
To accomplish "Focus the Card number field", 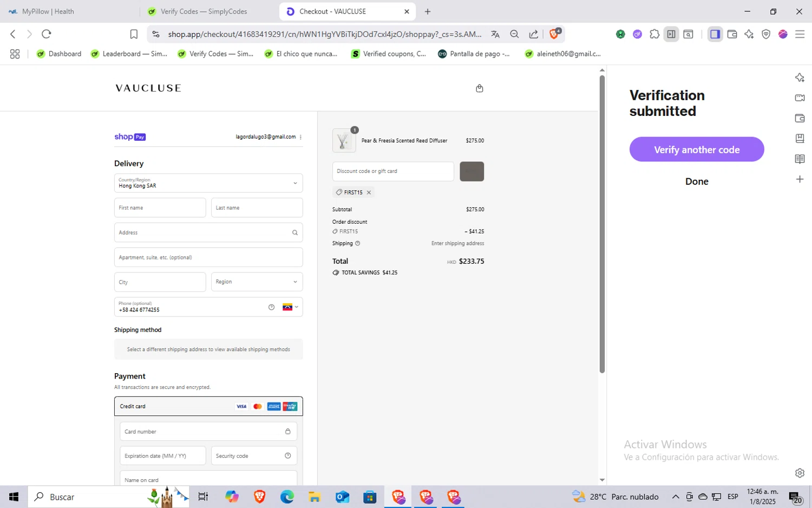I will tap(208, 432).
